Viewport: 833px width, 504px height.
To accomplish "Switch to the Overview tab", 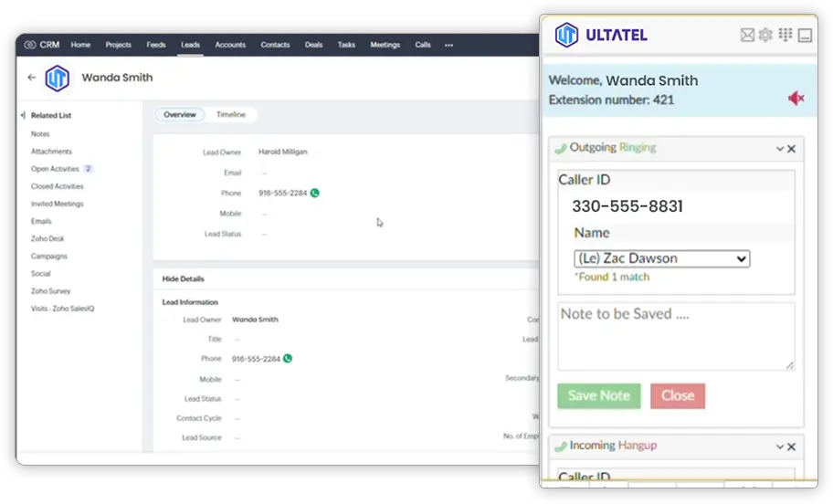I will 180,115.
